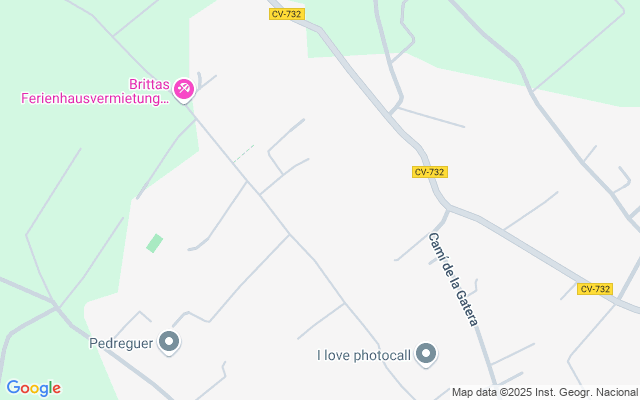This screenshot has width=640, height=400.
Task: Select the middle CV-732 road shield
Action: (429, 172)
